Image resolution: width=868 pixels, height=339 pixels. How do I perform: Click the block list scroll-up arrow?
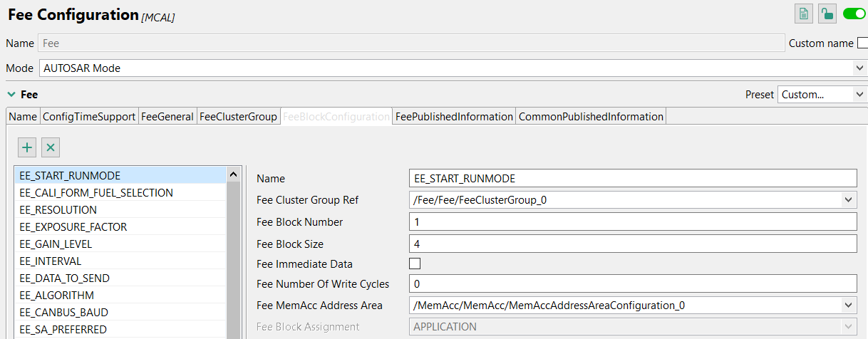pyautogui.click(x=232, y=174)
